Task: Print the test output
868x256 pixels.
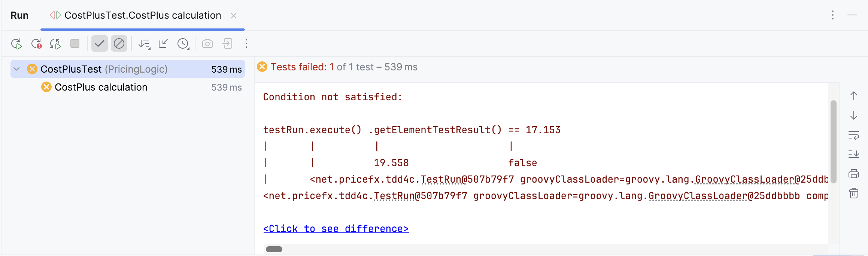Action: (854, 173)
